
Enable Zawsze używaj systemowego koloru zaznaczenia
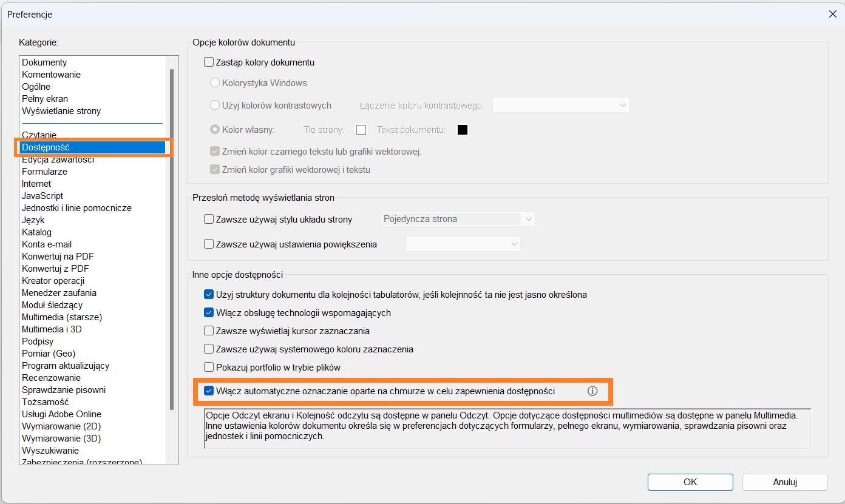click(209, 349)
